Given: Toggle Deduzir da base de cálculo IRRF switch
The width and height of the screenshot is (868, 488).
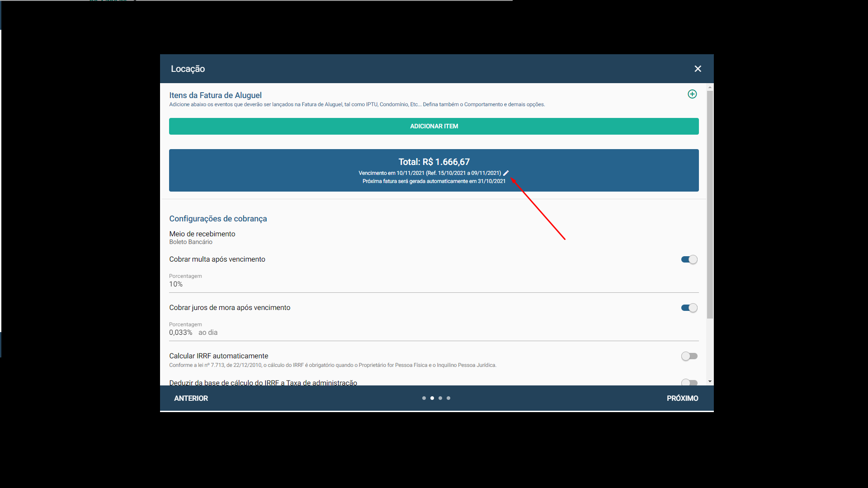Looking at the screenshot, I should click(x=689, y=382).
